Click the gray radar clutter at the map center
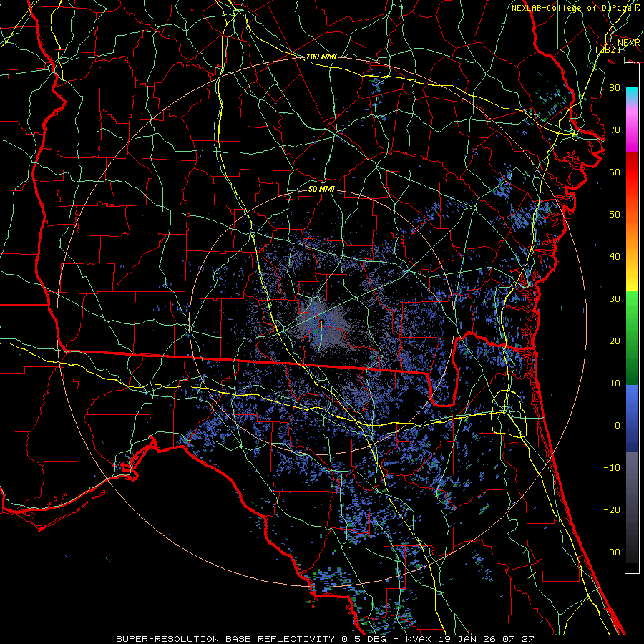644x644 pixels. coord(324,323)
